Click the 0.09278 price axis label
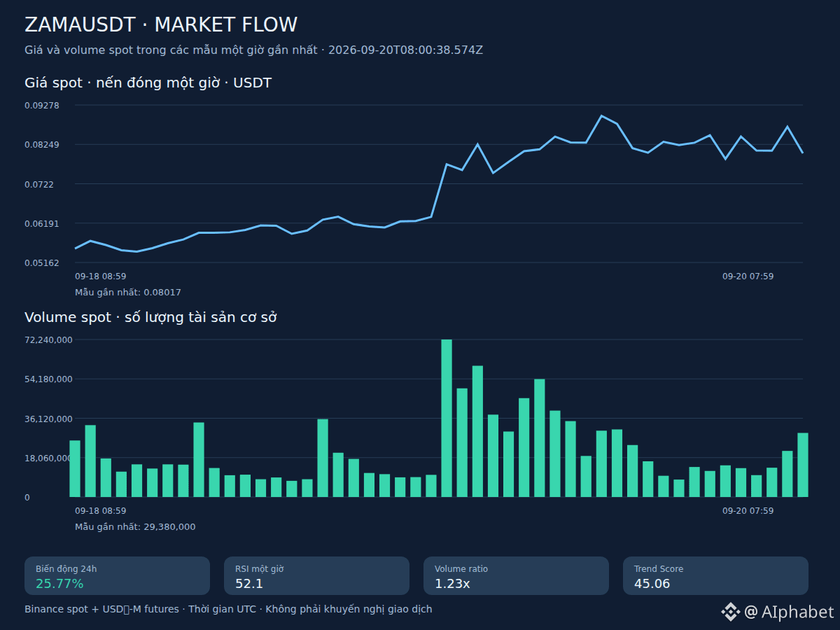This screenshot has height=630, width=840. pos(42,105)
